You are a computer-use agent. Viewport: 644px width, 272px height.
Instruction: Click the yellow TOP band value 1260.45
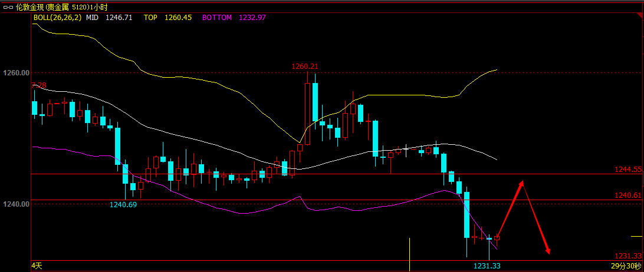coord(177,18)
